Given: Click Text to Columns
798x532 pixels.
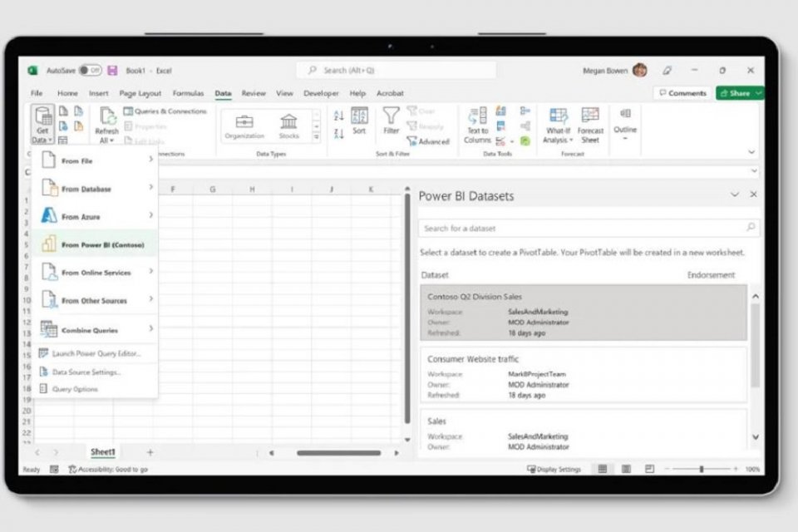Looking at the screenshot, I should tap(477, 126).
